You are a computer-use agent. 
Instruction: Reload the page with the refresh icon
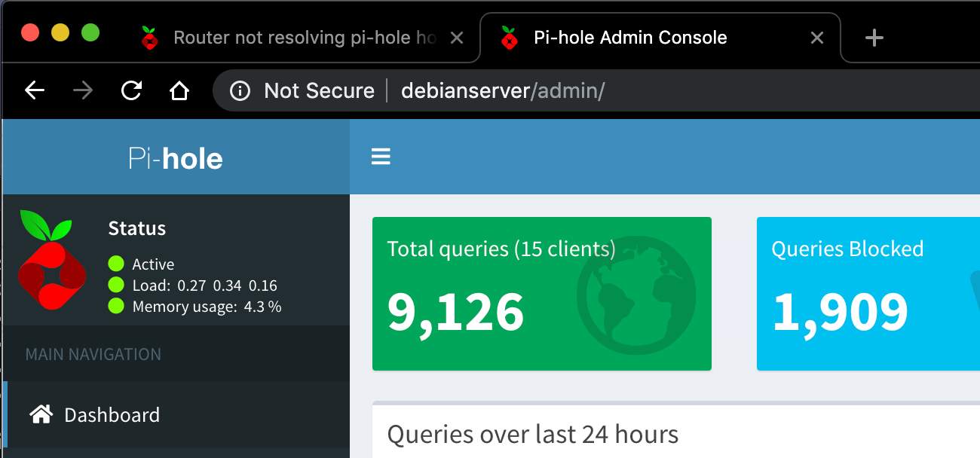pyautogui.click(x=131, y=91)
